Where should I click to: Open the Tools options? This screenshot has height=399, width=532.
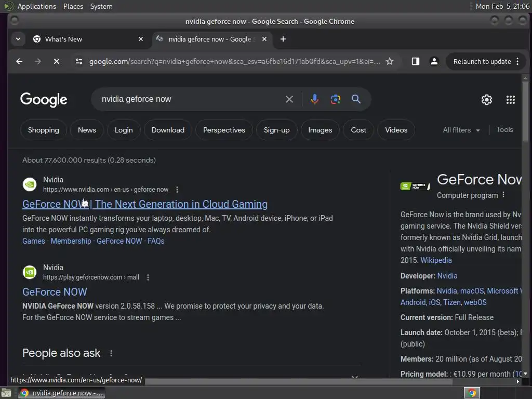[x=504, y=129]
